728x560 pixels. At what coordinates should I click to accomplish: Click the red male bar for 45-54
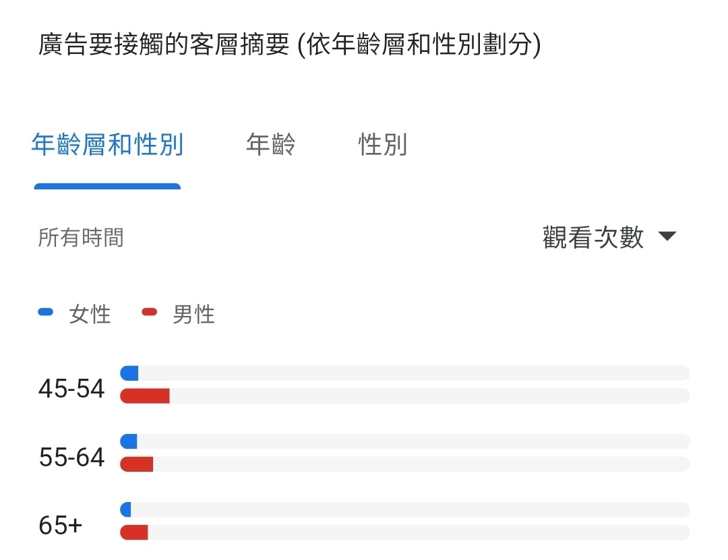pos(145,396)
